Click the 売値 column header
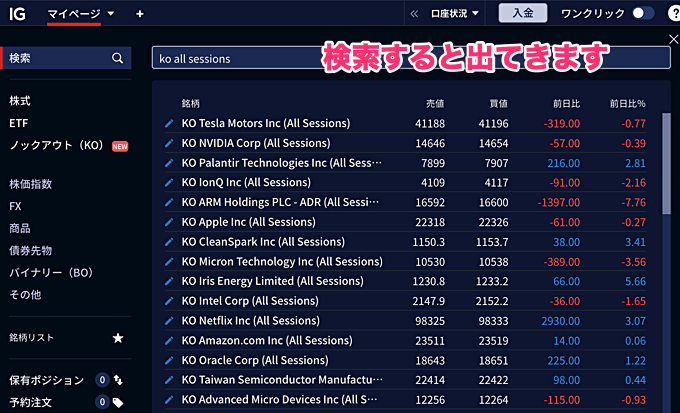 (x=435, y=103)
